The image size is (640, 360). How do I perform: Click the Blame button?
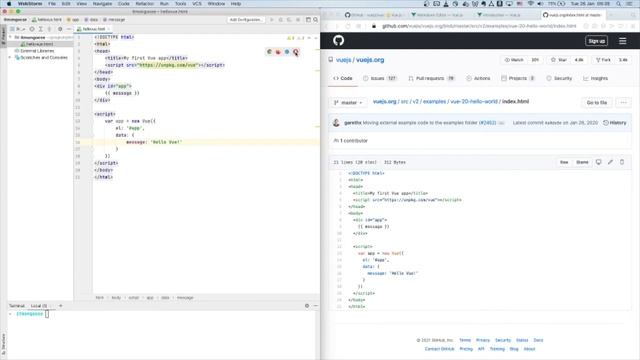(x=582, y=162)
